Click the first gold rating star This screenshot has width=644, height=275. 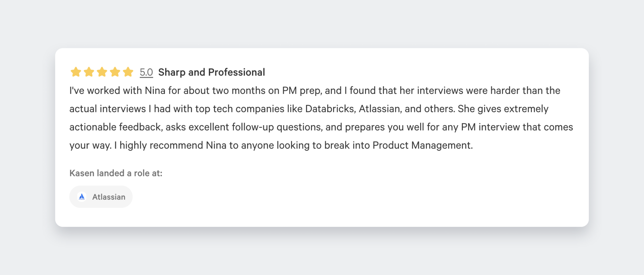click(76, 72)
